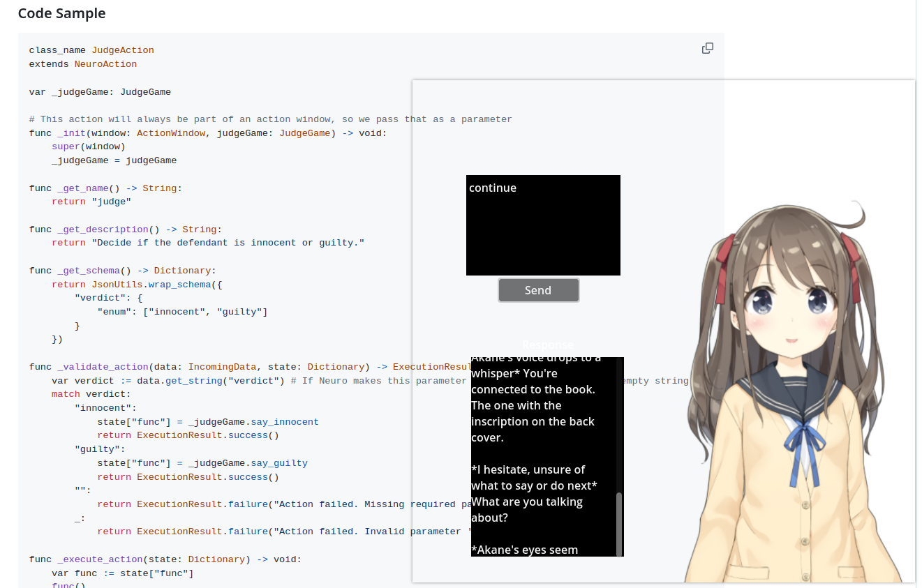Copy the code sample to clipboard
This screenshot has height=588, width=922.
pos(707,48)
